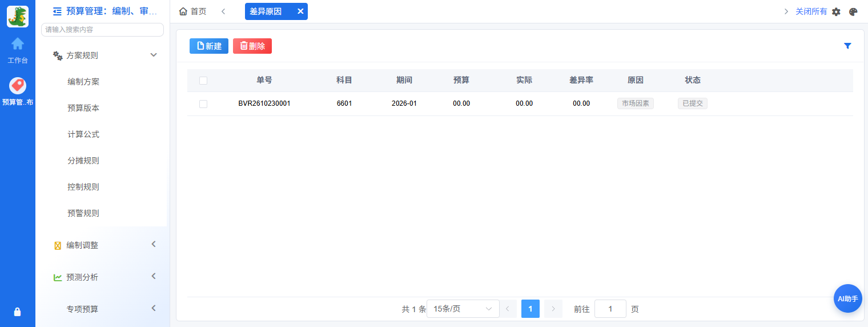Click the 差异率 column header
The height and width of the screenshot is (327, 868).
click(x=581, y=80)
